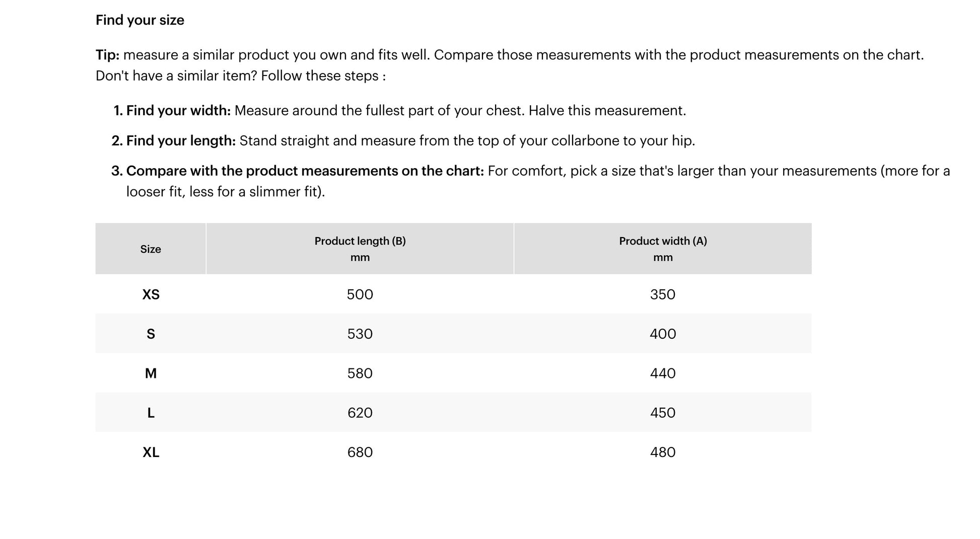Click the 'Find your width:' step text
980x539 pixels.
pyautogui.click(x=178, y=111)
